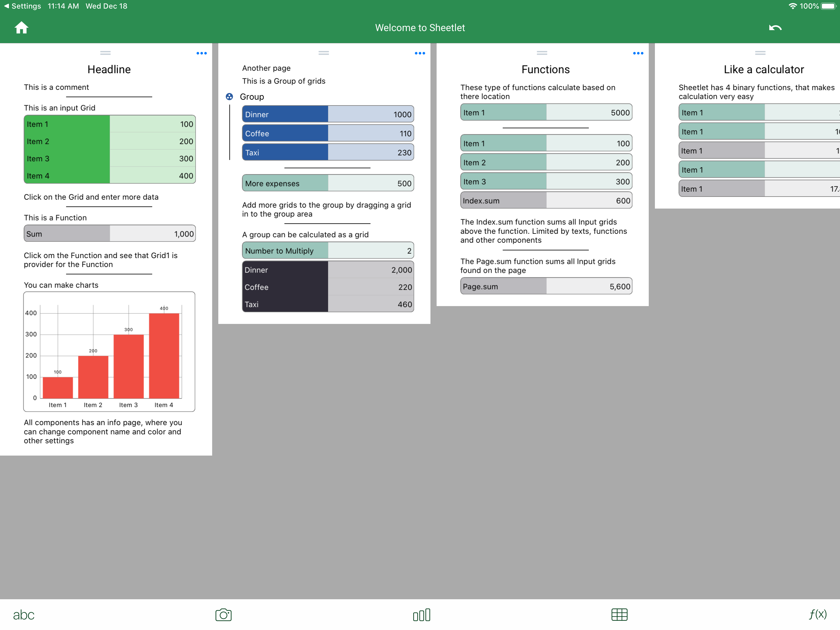840x630 pixels.
Task: Insert a chart using bar chart icon
Action: click(422, 614)
